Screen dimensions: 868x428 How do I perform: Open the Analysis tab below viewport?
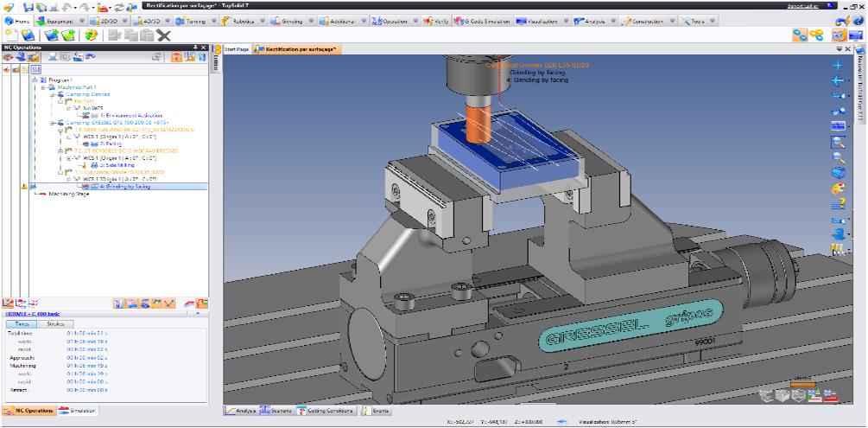pos(240,411)
